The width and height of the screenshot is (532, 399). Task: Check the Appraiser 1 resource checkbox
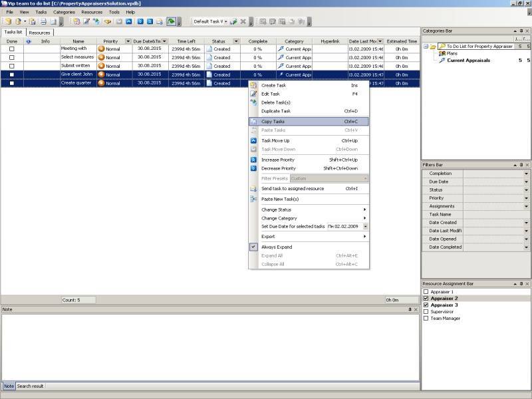(426, 292)
